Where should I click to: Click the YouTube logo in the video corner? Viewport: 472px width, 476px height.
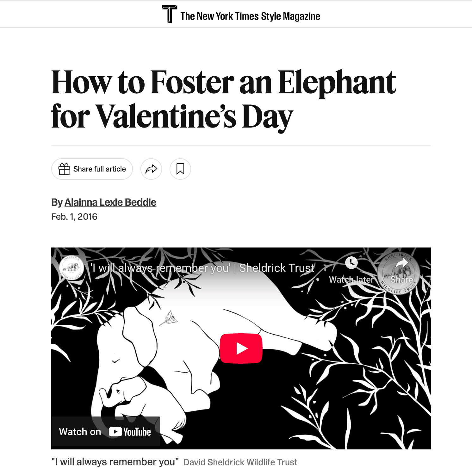point(130,432)
